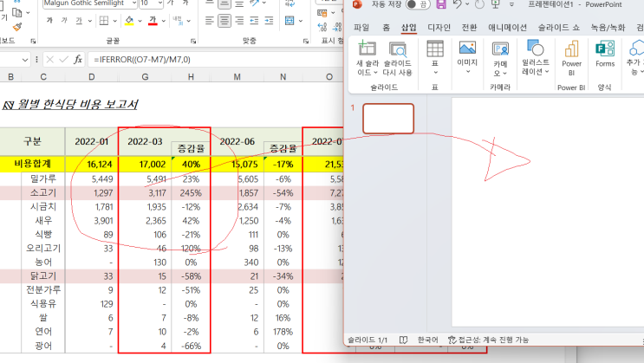
Task: Click Merge and Center icon in Excel
Action: 289,21
